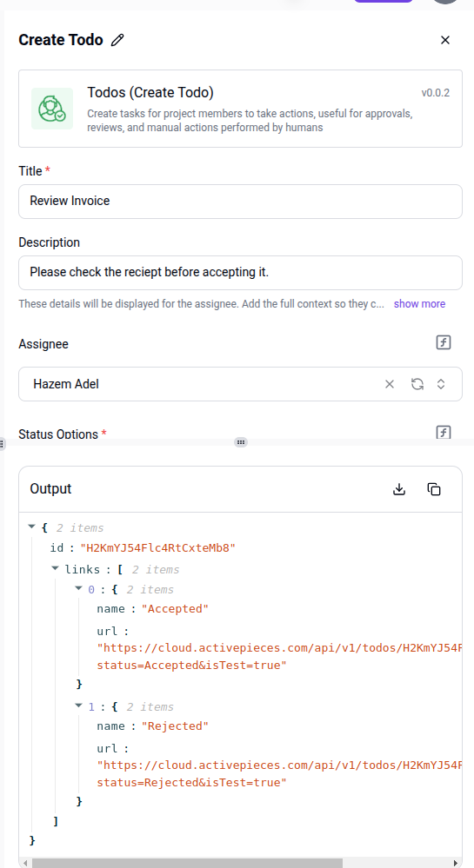Collapse the links array
The width and height of the screenshot is (474, 868).
(55, 568)
